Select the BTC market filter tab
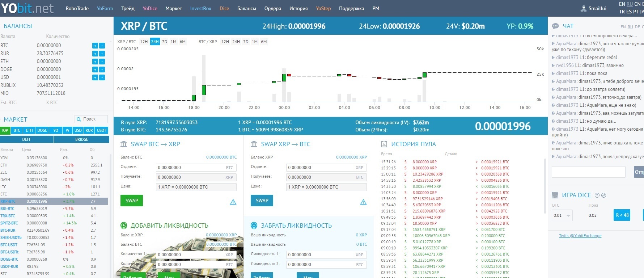The image size is (644, 278). [x=17, y=130]
